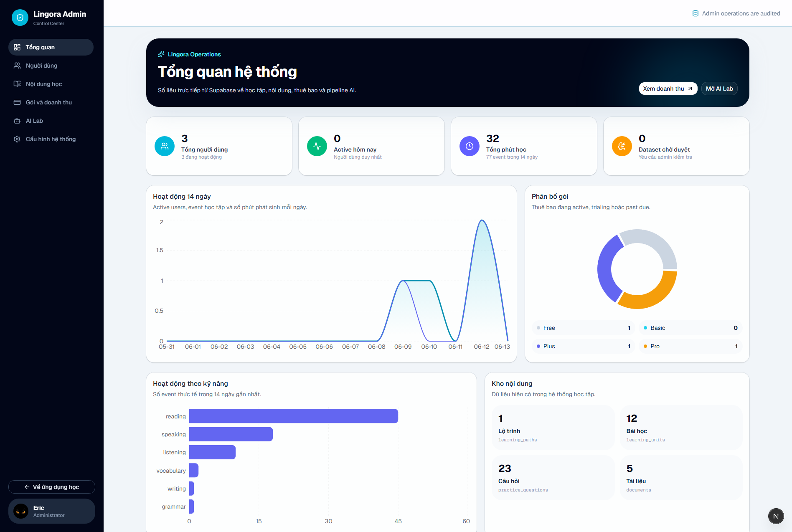Open AI Lab in the sidebar

pos(51,121)
